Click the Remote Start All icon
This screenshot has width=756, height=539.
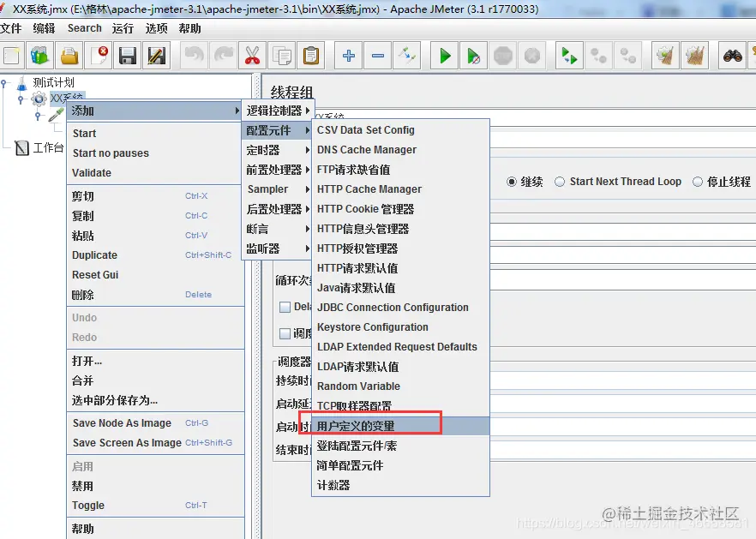tap(569, 56)
